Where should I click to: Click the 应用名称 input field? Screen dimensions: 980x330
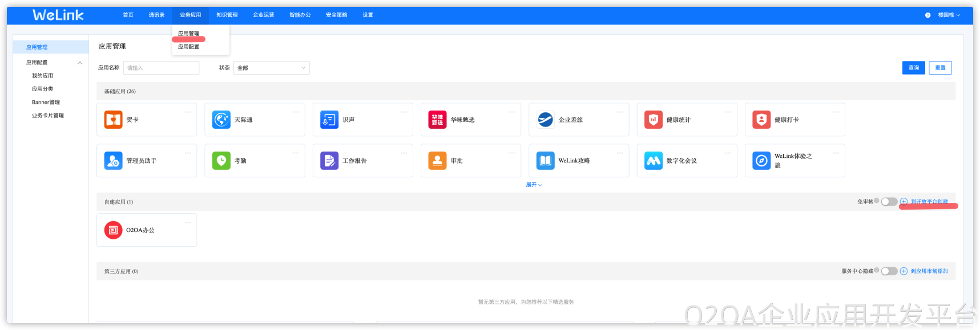[161, 68]
